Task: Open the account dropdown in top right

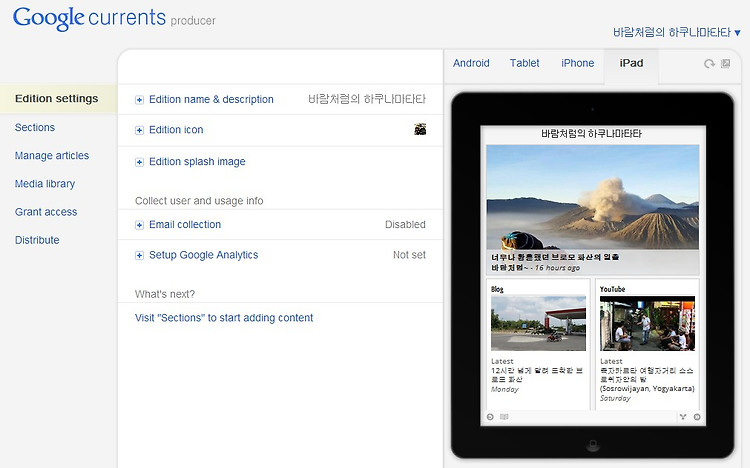Action: pos(677,33)
